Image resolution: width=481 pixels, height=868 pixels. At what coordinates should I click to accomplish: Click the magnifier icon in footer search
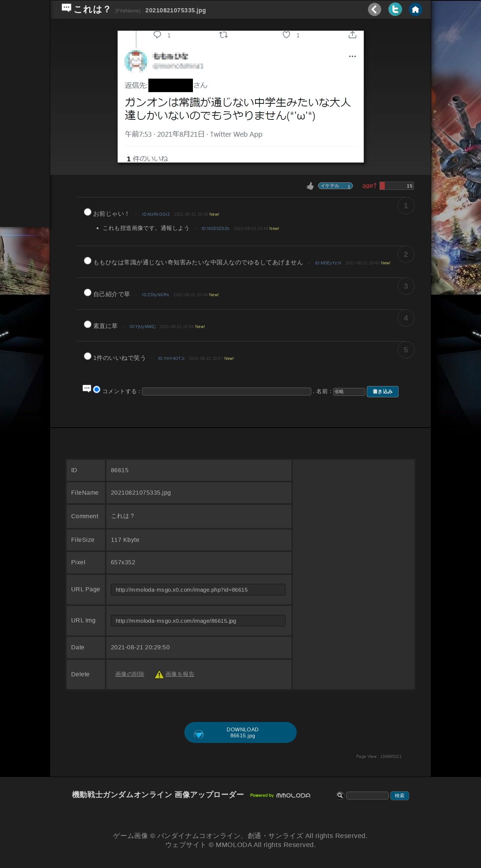pyautogui.click(x=340, y=795)
